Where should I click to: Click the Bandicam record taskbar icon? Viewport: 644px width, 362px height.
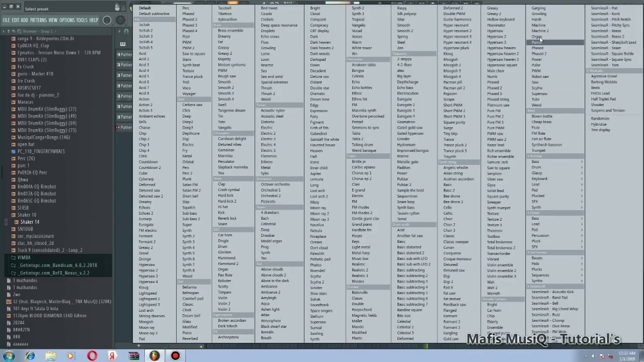pyautogui.click(x=175, y=356)
